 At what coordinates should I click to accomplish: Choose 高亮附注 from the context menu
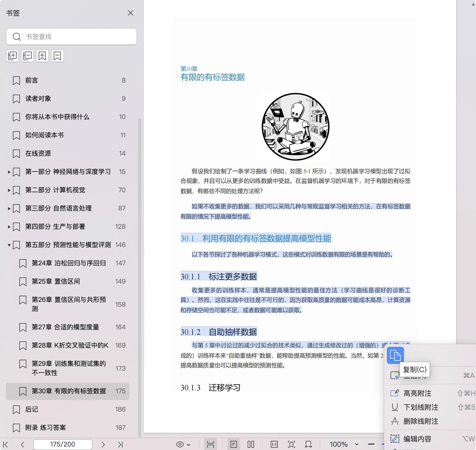[x=417, y=393]
